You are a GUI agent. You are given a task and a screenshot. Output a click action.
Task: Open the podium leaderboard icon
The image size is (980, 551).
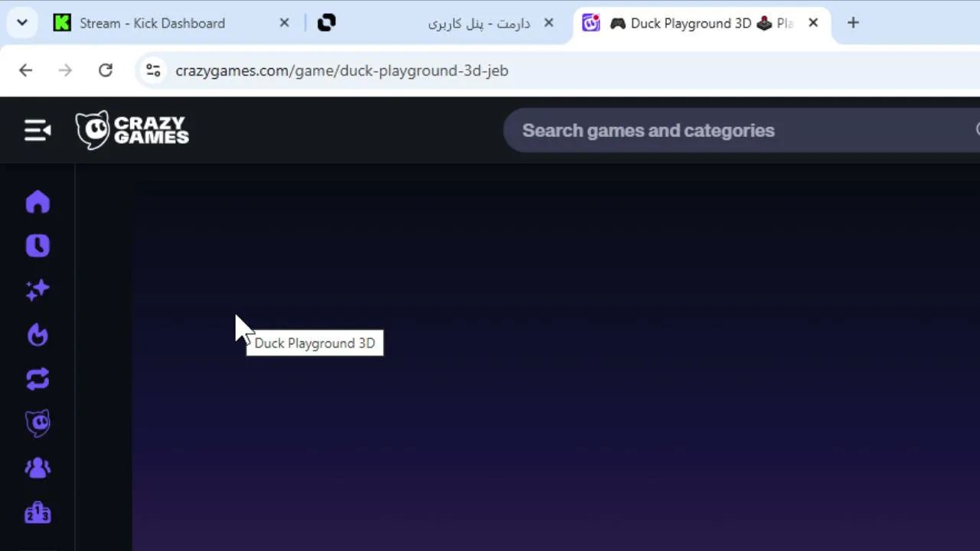pos(38,513)
